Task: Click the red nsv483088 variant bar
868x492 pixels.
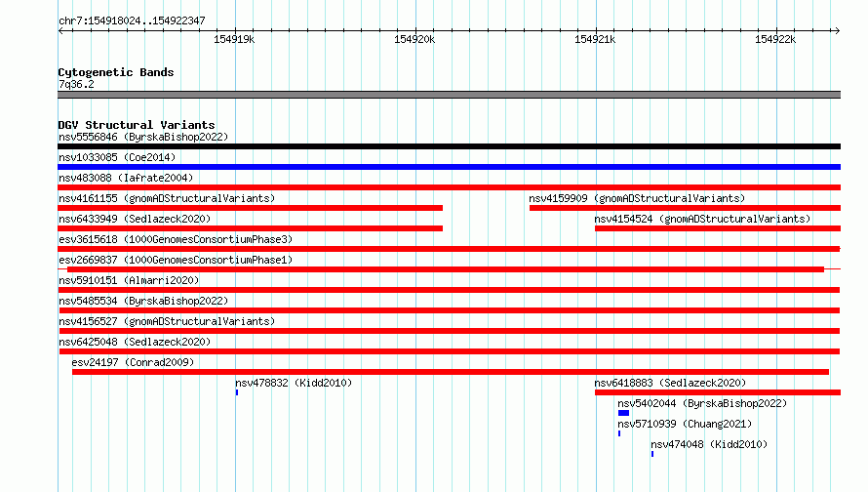Action: [x=449, y=187]
